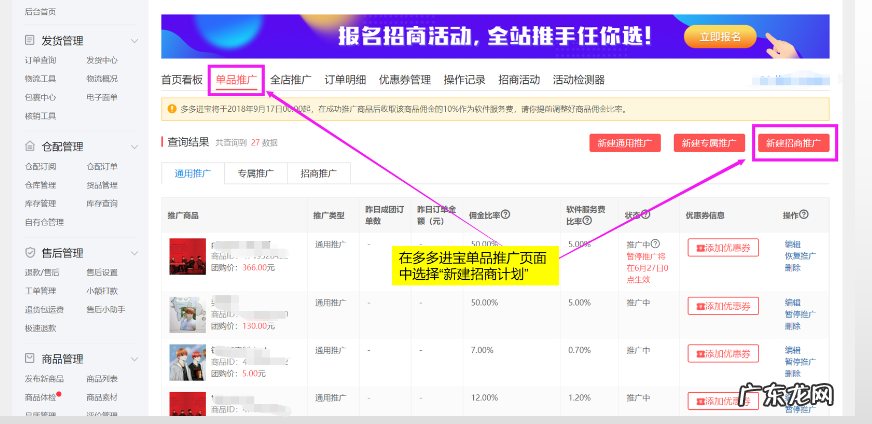This screenshot has width=872, height=424.
Task: Open the product thumbnail for the 366.00元 item
Action: (x=187, y=256)
